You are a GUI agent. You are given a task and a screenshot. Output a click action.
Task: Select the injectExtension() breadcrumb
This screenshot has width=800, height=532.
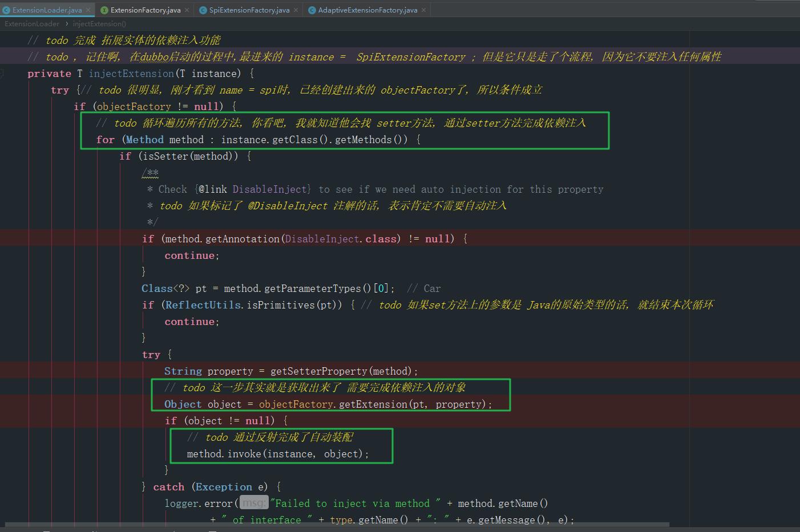[99, 24]
